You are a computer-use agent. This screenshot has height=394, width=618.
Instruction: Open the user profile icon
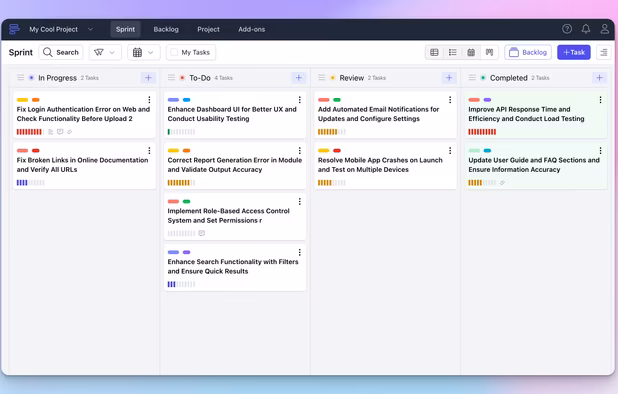[604, 29]
